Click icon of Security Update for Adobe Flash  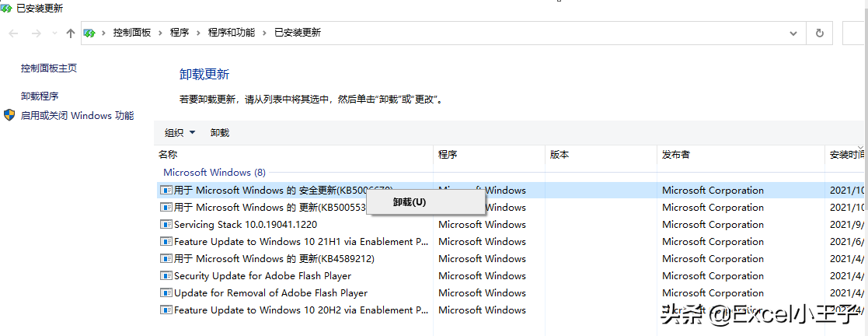coord(166,276)
